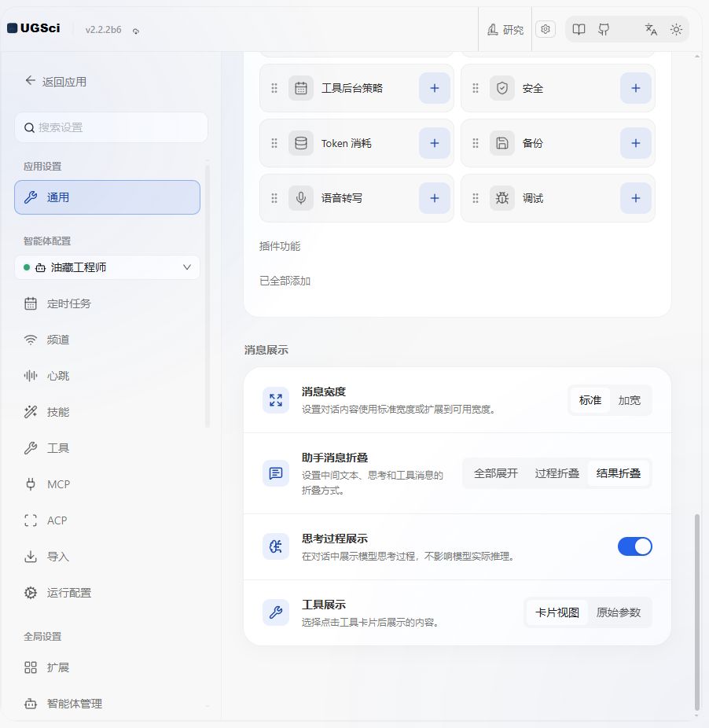Switch language with the translate icon
709x728 pixels.
(651, 30)
